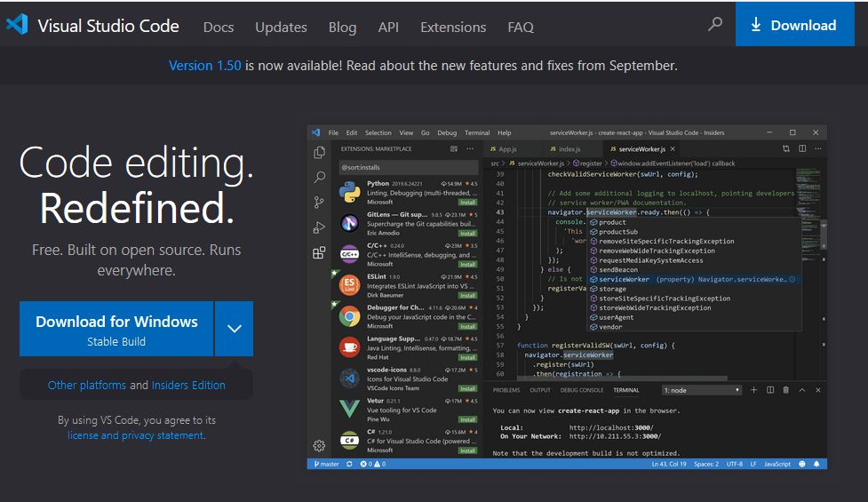
Task: Click the notification bell in status bar
Action: point(816,464)
